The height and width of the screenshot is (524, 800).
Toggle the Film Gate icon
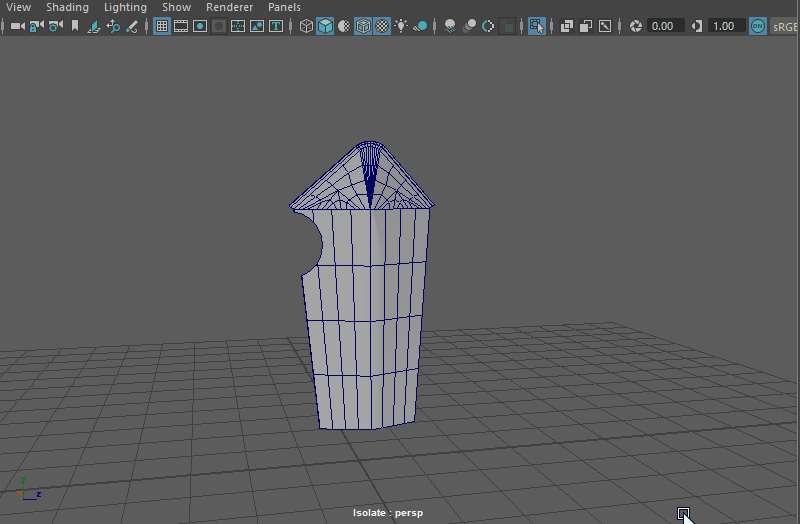tap(181, 26)
